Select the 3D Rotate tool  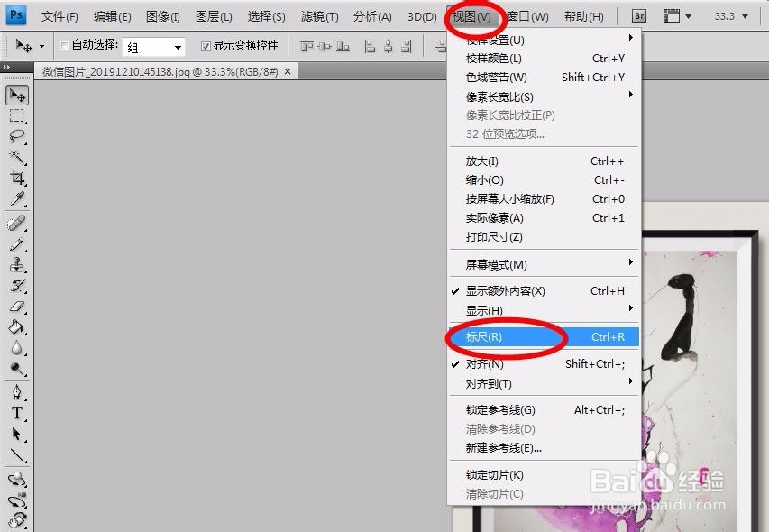[17, 480]
